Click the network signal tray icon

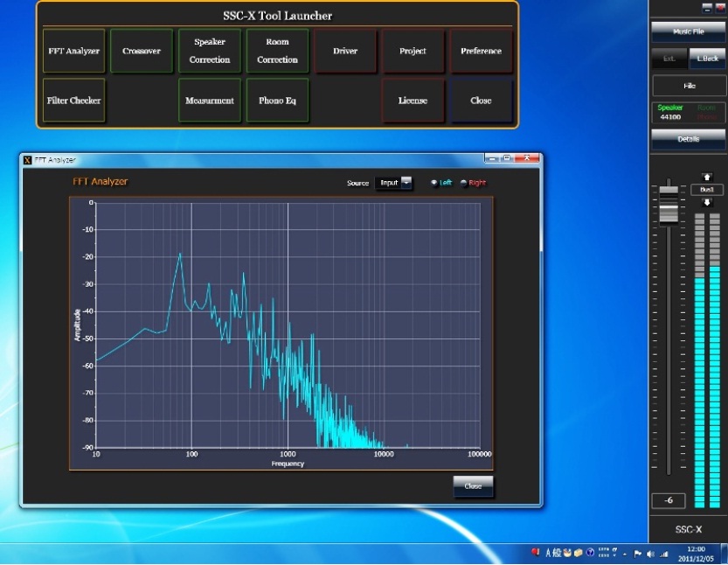point(664,554)
